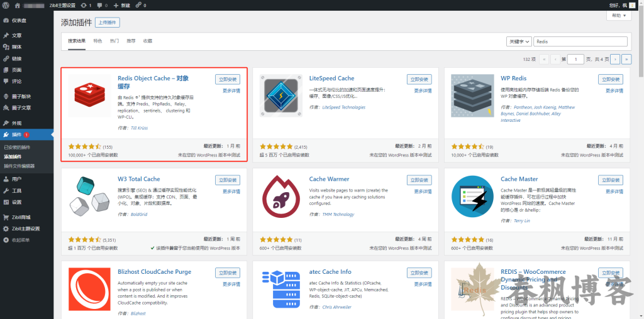Click the link icon in admin bar
This screenshot has width=644, height=319.
coord(140,5)
